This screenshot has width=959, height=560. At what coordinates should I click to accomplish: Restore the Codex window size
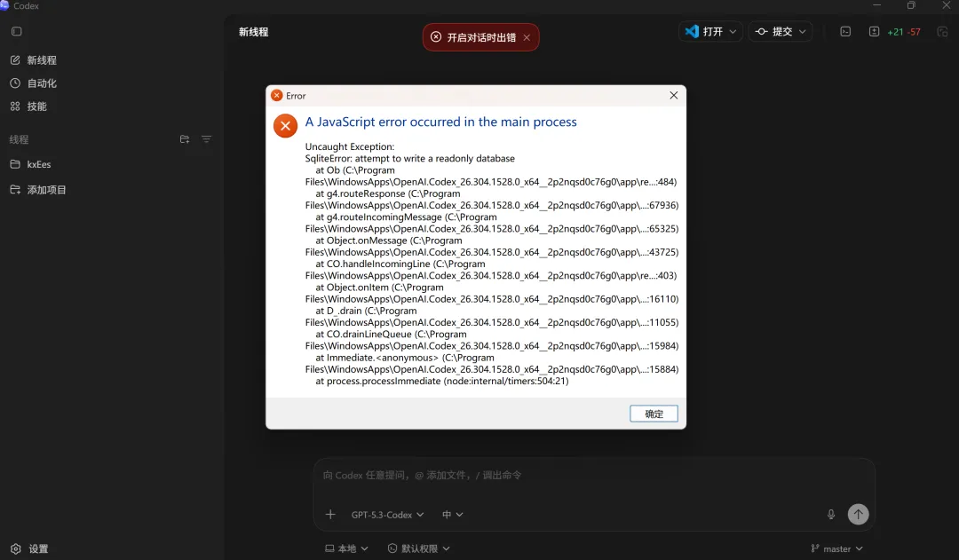click(x=911, y=5)
